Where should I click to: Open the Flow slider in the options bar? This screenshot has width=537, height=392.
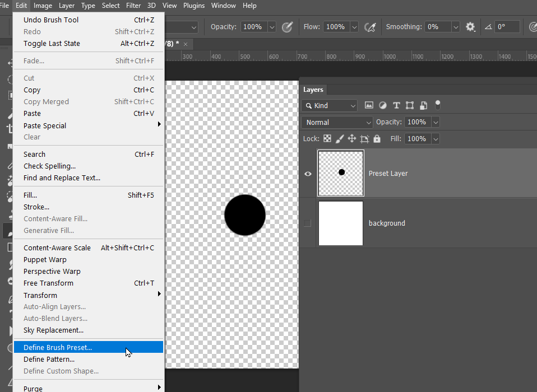pos(354,26)
